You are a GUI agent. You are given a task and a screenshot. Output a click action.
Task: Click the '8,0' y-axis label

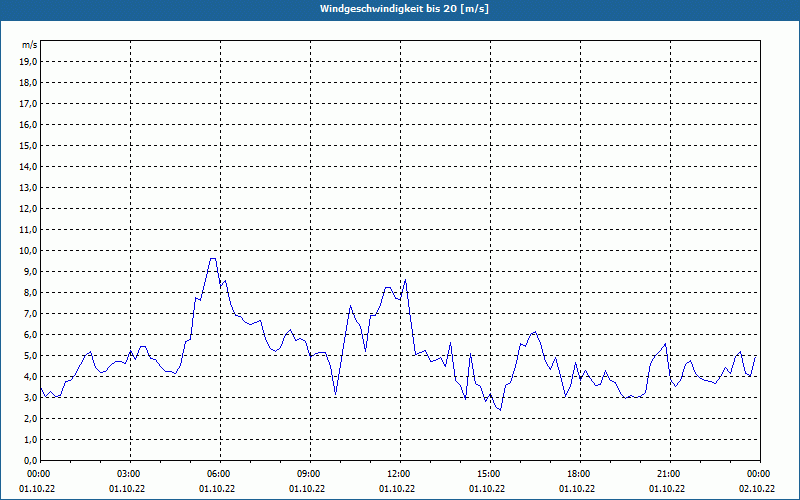(x=30, y=292)
